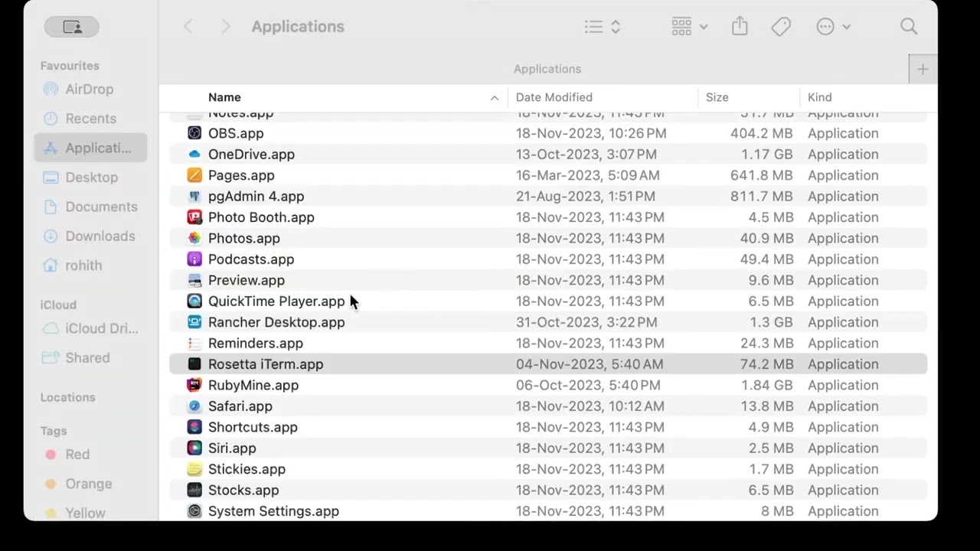Open the Finder search magnifier
980x551 pixels.
[909, 27]
